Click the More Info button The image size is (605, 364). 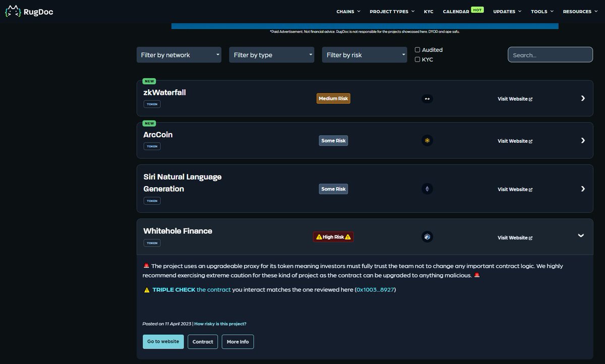(x=237, y=341)
